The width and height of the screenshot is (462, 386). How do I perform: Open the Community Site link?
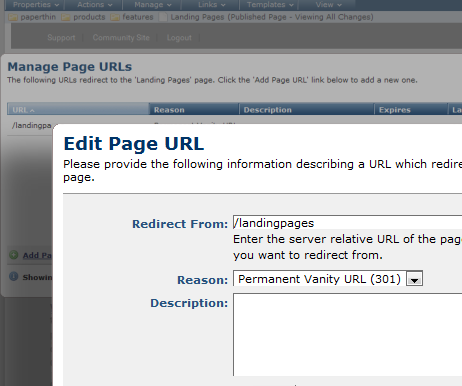click(x=121, y=38)
